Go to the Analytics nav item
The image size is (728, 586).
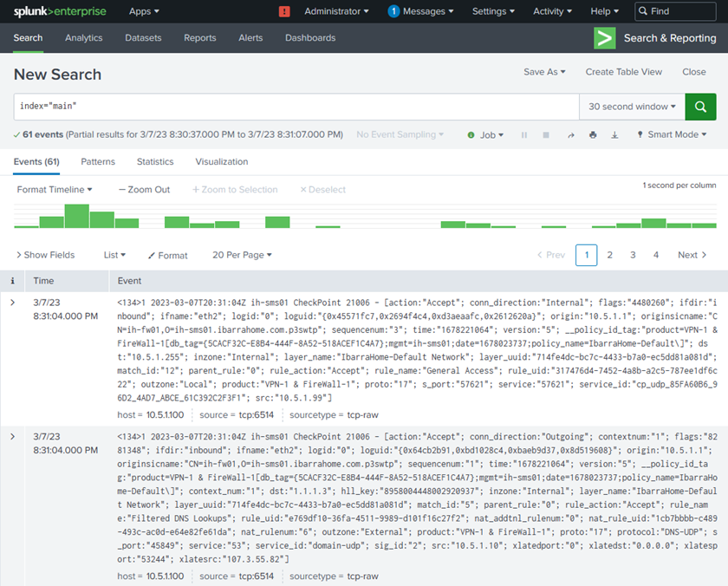pos(83,38)
